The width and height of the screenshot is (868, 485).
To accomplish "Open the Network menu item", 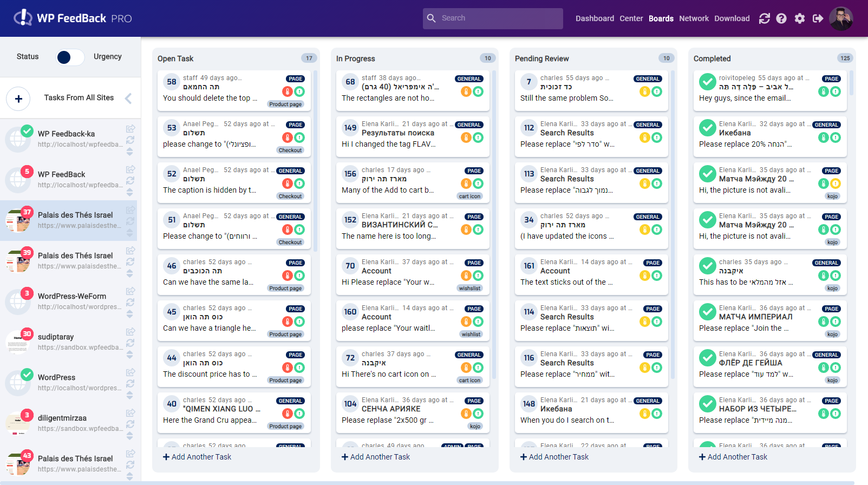I will pyautogui.click(x=694, y=18).
